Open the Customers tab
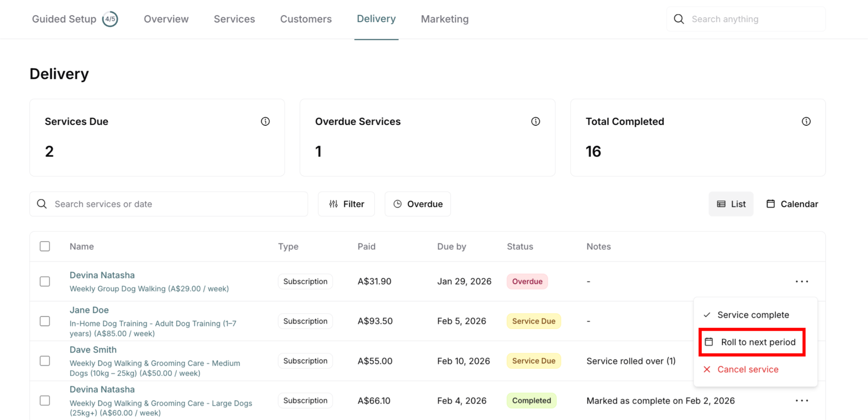 [306, 19]
